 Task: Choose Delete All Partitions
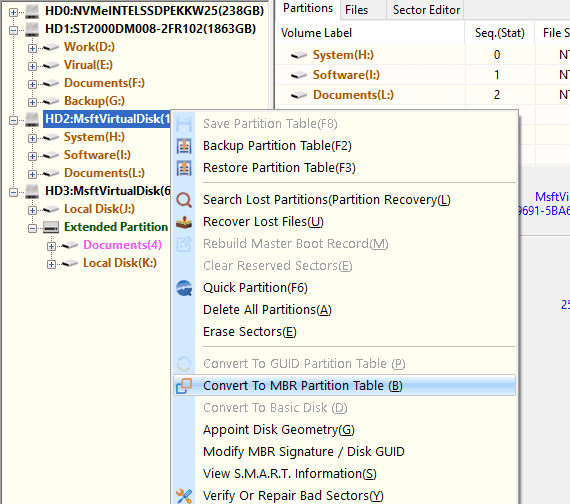click(345, 310)
